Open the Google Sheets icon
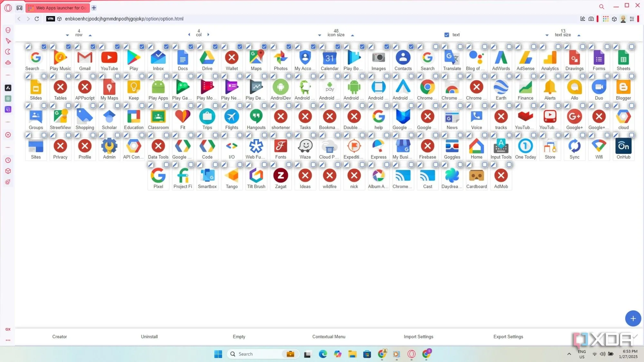Screen dimensions: 644x362 (x=623, y=58)
